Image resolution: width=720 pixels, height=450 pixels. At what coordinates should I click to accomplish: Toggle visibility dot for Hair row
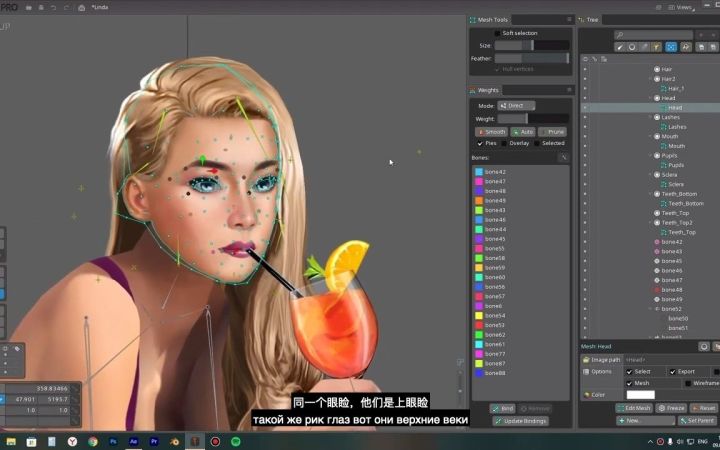(x=585, y=69)
